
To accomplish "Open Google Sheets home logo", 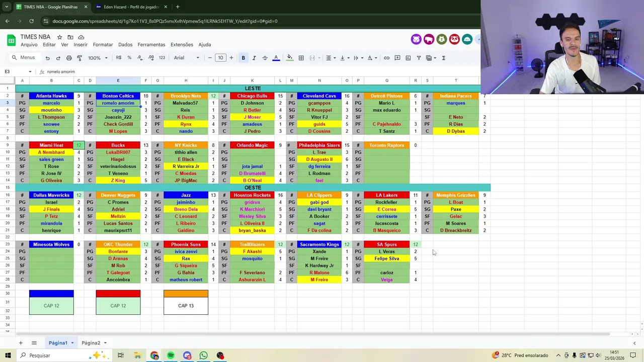I will pos(11,40).
